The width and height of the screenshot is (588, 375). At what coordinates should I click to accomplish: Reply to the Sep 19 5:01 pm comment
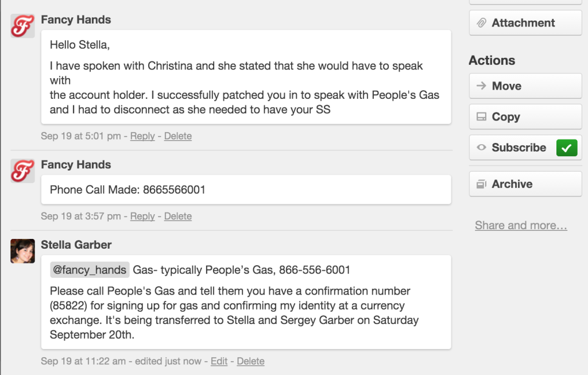(x=142, y=136)
